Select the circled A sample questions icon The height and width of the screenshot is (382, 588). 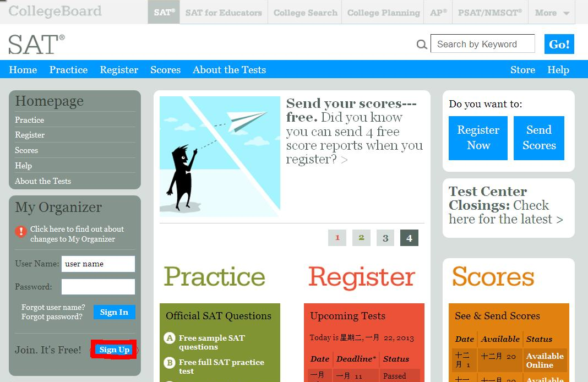coord(170,338)
